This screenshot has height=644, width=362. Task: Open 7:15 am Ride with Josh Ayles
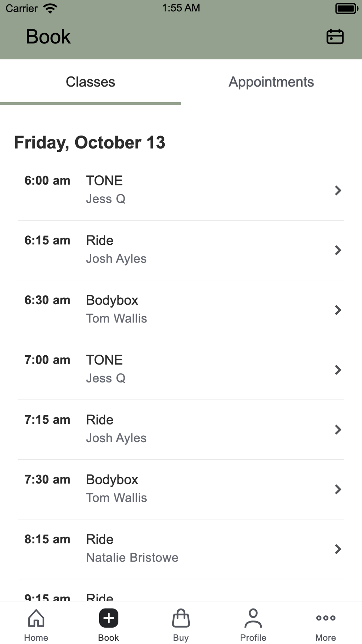181,430
